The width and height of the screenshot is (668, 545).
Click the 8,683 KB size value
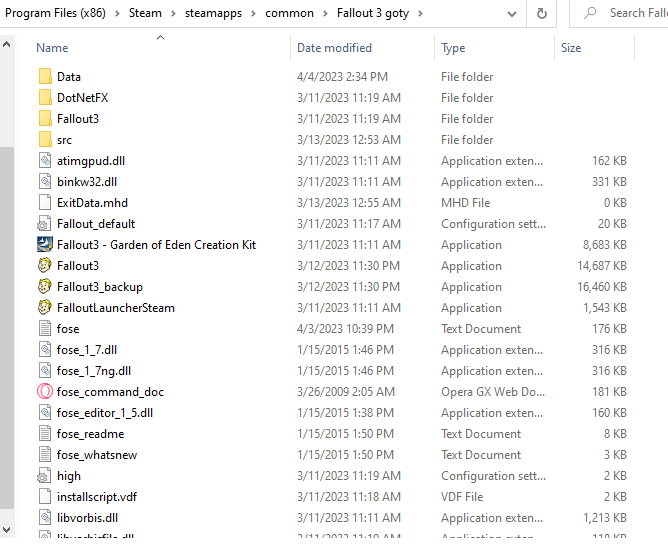pyautogui.click(x=605, y=245)
